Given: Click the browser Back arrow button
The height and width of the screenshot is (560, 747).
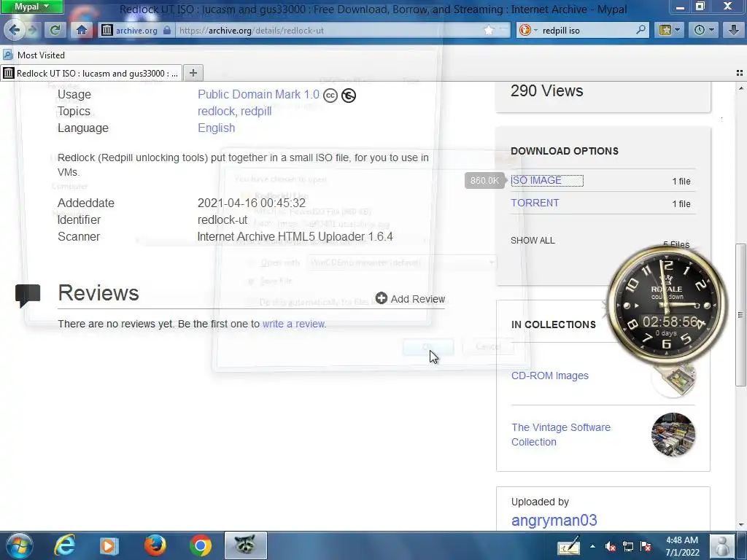Looking at the screenshot, I should coord(15,30).
